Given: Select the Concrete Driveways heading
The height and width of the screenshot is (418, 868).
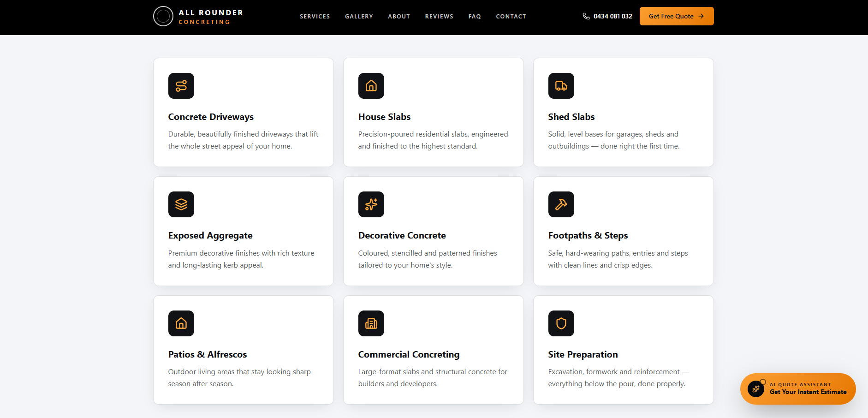Looking at the screenshot, I should click(211, 117).
